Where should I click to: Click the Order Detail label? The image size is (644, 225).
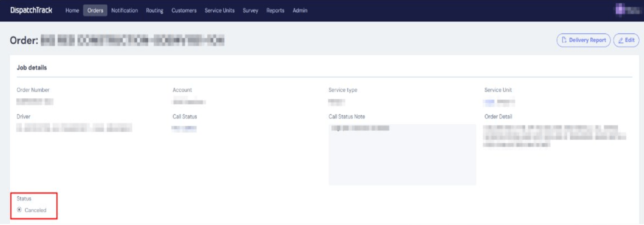click(x=498, y=116)
